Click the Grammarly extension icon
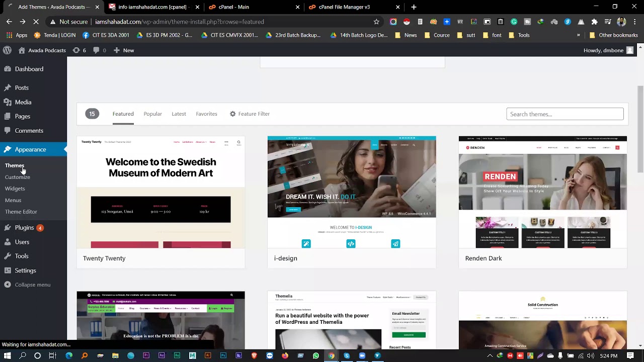The image size is (644, 362). click(514, 22)
